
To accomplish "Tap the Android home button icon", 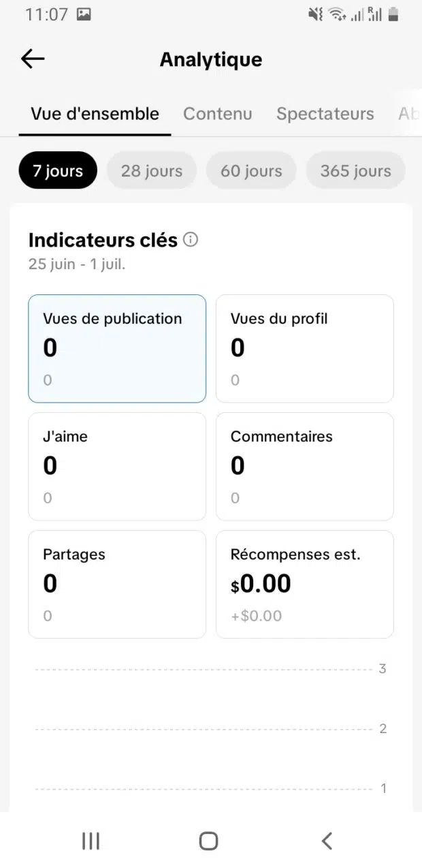I will (x=209, y=841).
